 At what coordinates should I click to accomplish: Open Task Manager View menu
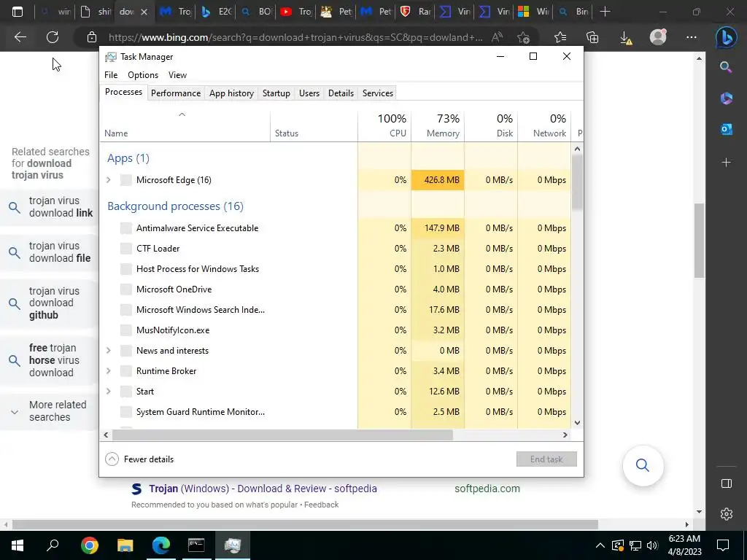177,75
